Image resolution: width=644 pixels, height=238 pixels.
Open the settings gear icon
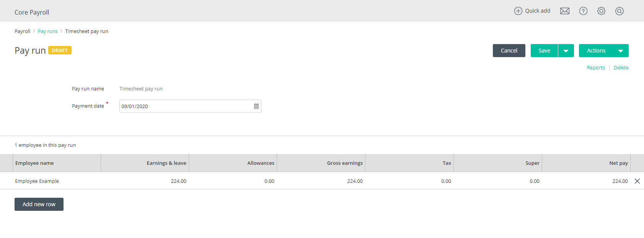(x=601, y=11)
